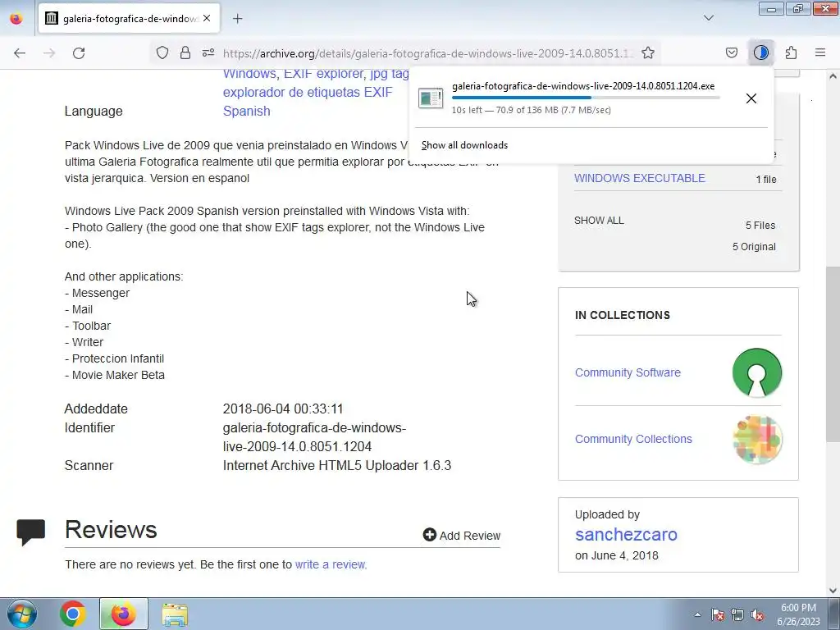Open the Firefox View icon
This screenshot has width=840, height=630.
[16, 19]
